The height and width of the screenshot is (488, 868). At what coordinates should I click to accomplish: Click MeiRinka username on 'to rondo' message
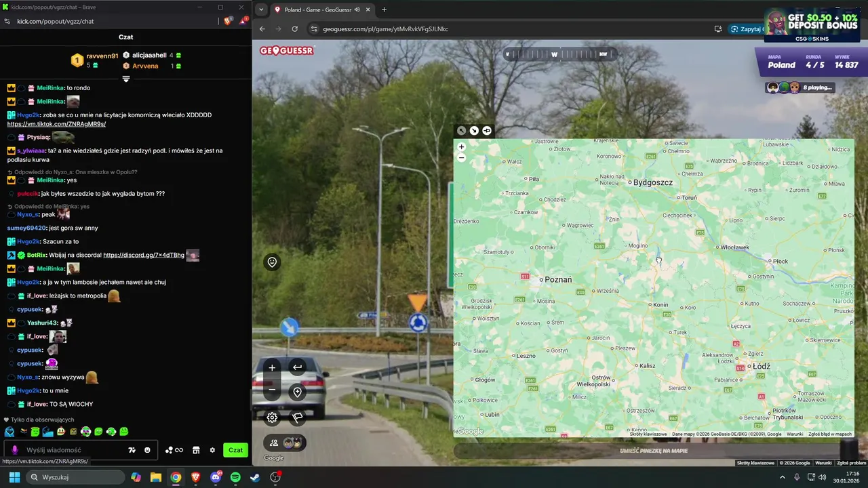50,87
